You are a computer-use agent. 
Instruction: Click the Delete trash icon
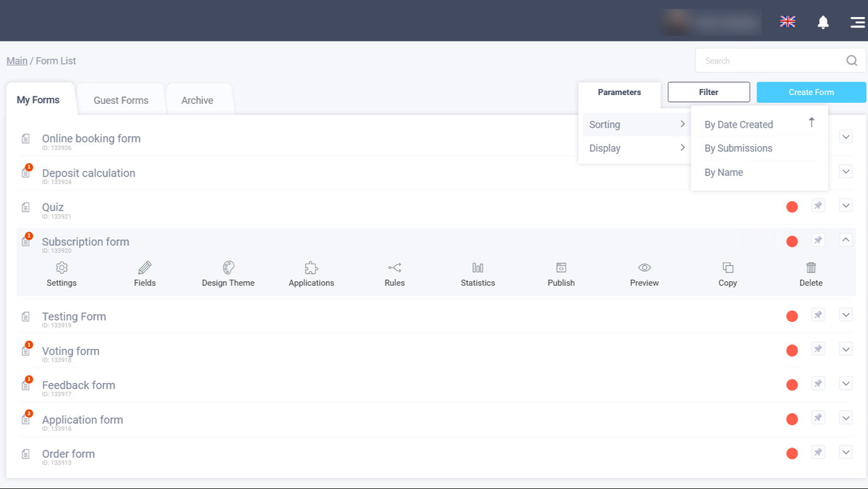point(811,268)
